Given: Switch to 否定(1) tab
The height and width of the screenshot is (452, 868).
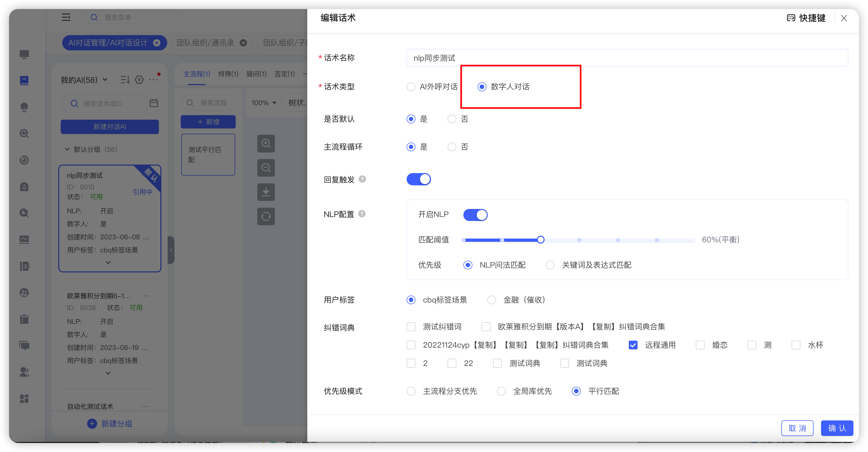Looking at the screenshot, I should click(x=285, y=74).
